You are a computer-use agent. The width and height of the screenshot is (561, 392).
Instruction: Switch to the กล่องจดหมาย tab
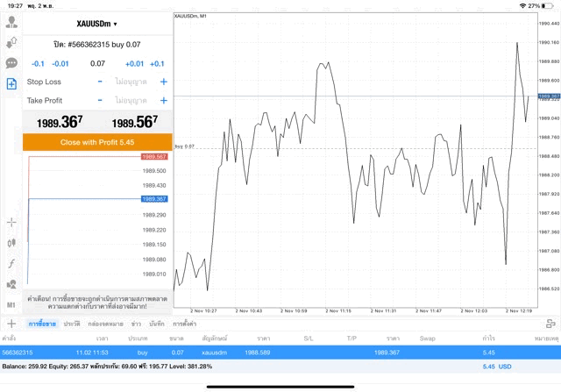(105, 324)
